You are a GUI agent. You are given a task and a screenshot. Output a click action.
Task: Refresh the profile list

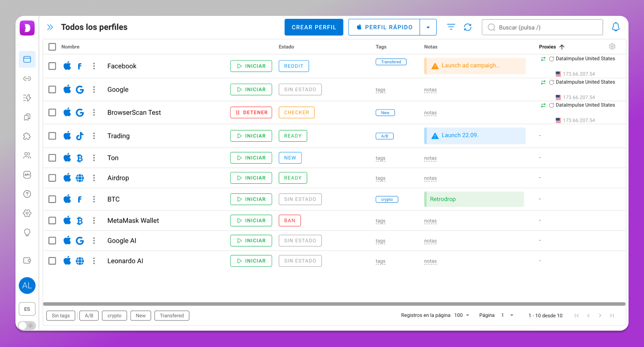[468, 27]
